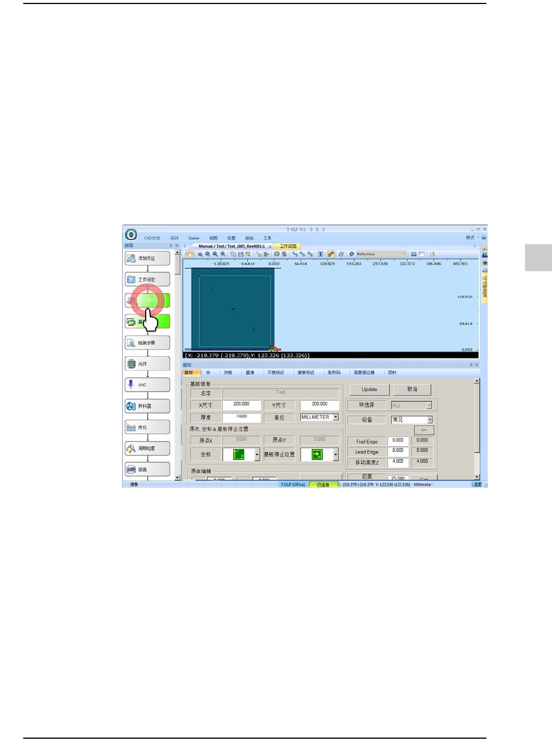Open the 块选择 ALL dropdown

[x=412, y=405]
